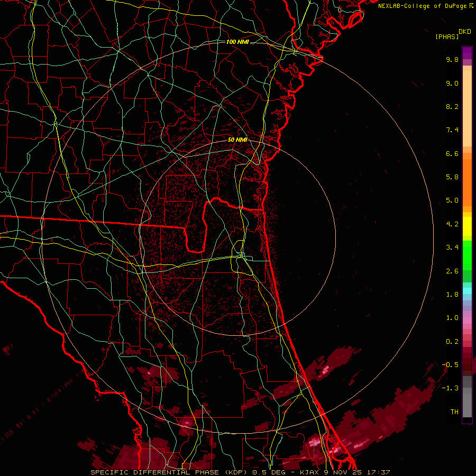Click the 9.0 value on the color scale

pos(452,83)
